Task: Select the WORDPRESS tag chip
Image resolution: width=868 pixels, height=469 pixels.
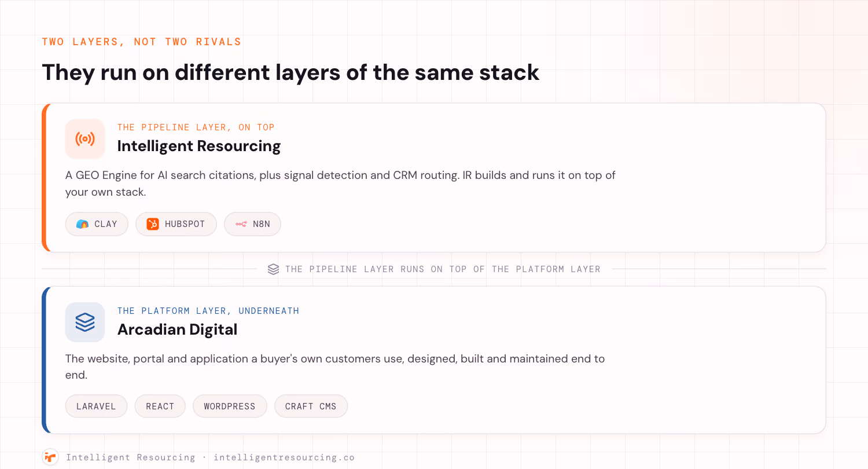Action: [230, 406]
